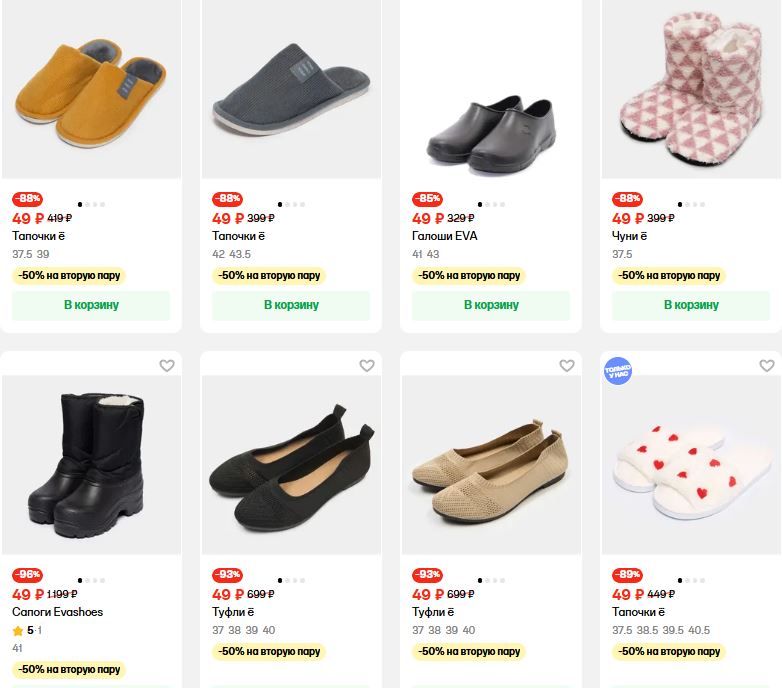Click '-50% на вторую пару' under Чуни ё
Screen dimensions: 782x688
tap(669, 275)
